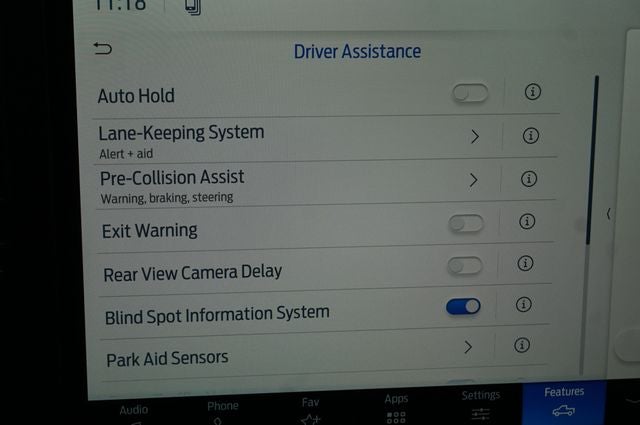The image size is (640, 425).
Task: Disable Blind Spot Information System toggle
Action: click(x=463, y=306)
